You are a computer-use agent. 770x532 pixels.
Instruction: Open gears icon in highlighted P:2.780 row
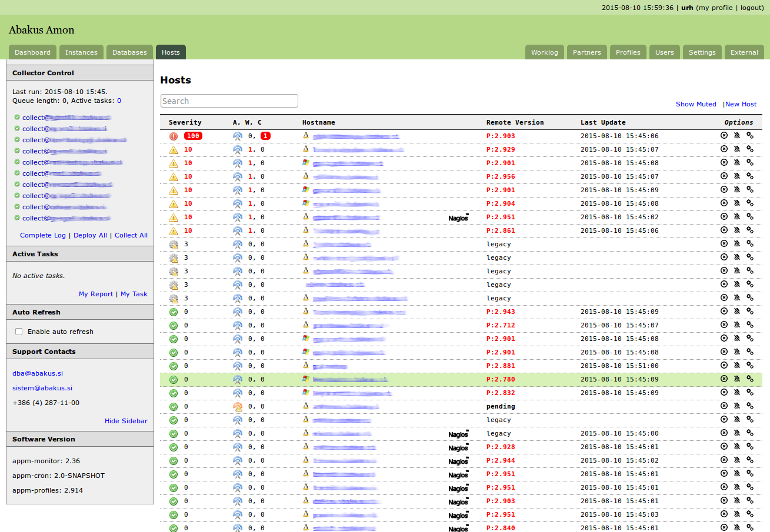750,379
